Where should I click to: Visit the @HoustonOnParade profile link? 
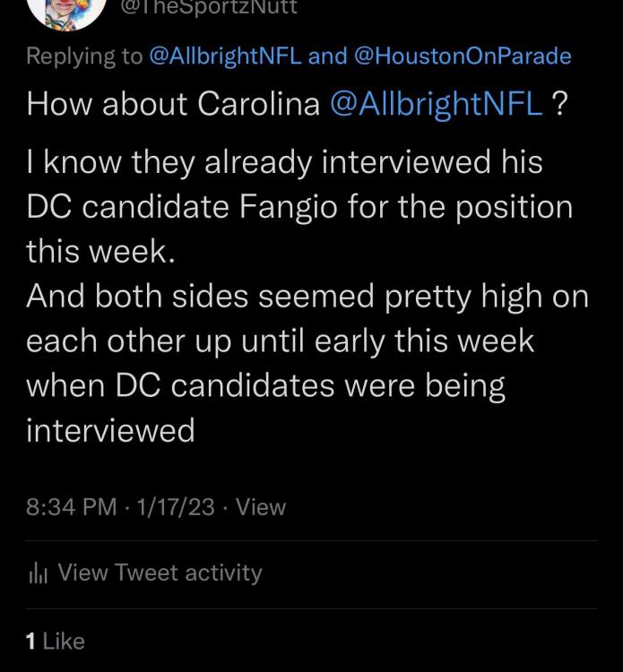click(x=463, y=56)
